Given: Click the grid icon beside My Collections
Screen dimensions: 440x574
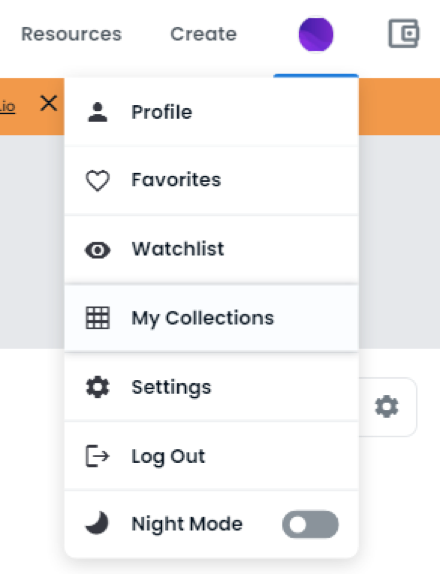Looking at the screenshot, I should 98,318.
